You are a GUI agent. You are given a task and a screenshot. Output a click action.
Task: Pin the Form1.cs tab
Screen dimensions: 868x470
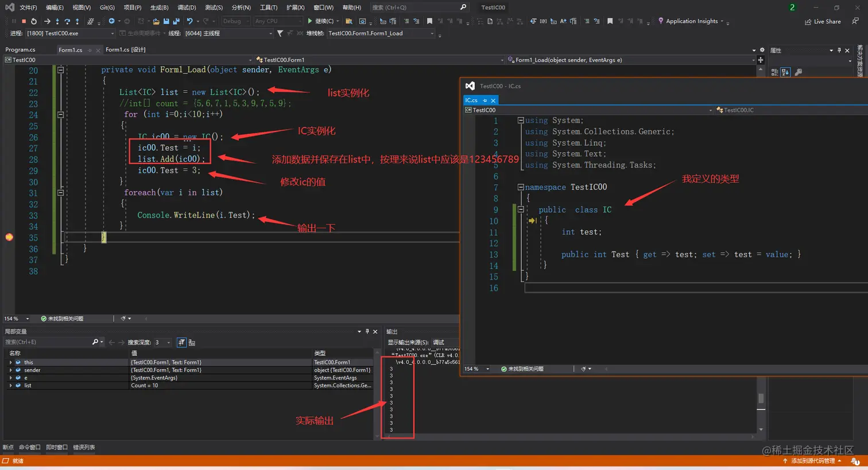point(90,51)
